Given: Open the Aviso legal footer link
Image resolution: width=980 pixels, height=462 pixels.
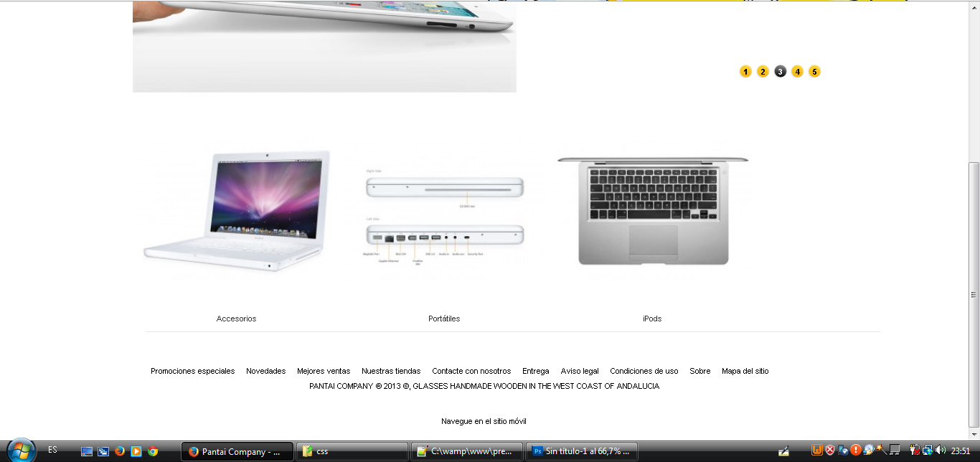Looking at the screenshot, I should 580,371.
